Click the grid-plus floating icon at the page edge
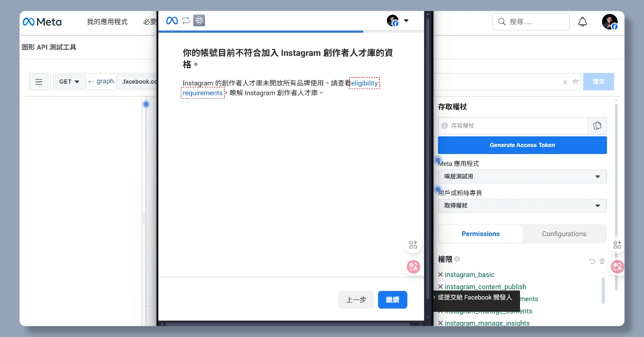The image size is (644, 337). click(x=618, y=245)
